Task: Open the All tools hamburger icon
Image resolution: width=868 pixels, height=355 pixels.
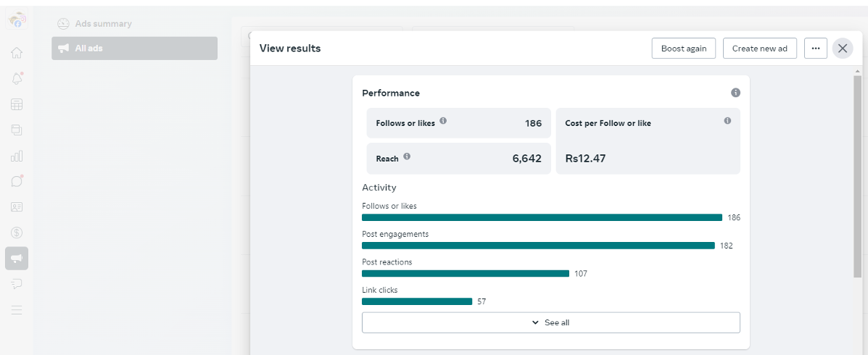Action: point(17,309)
